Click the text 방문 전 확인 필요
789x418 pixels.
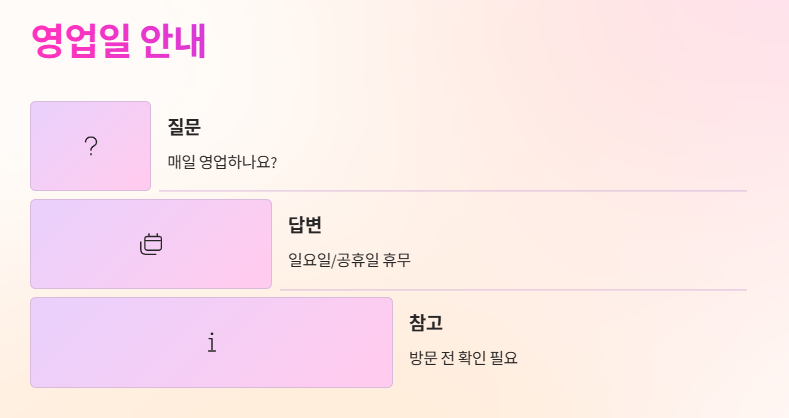(x=463, y=358)
